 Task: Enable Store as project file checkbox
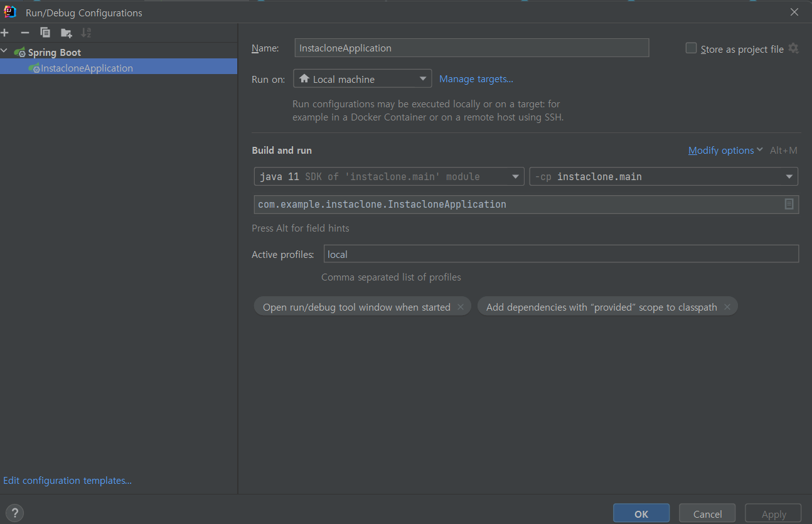pyautogui.click(x=691, y=48)
